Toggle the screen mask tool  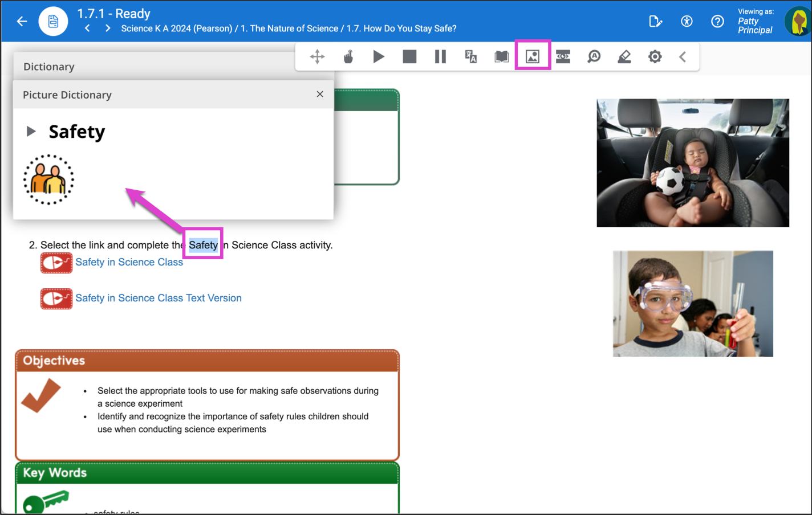coord(563,56)
